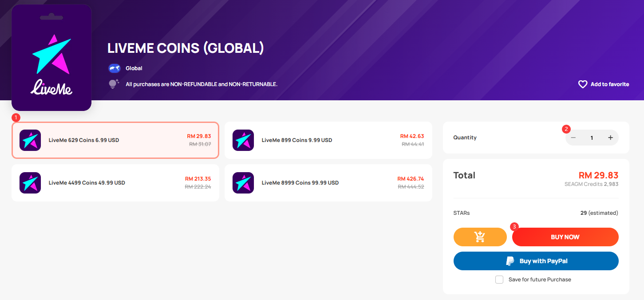Enable the Save for future Purchase checkbox
Viewport: 644px width, 300px height.
click(499, 280)
